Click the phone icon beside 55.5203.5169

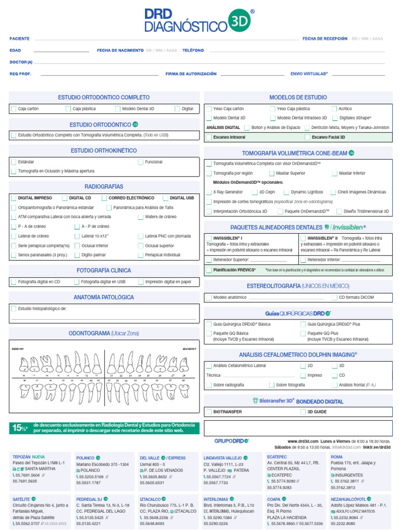coord(77,477)
